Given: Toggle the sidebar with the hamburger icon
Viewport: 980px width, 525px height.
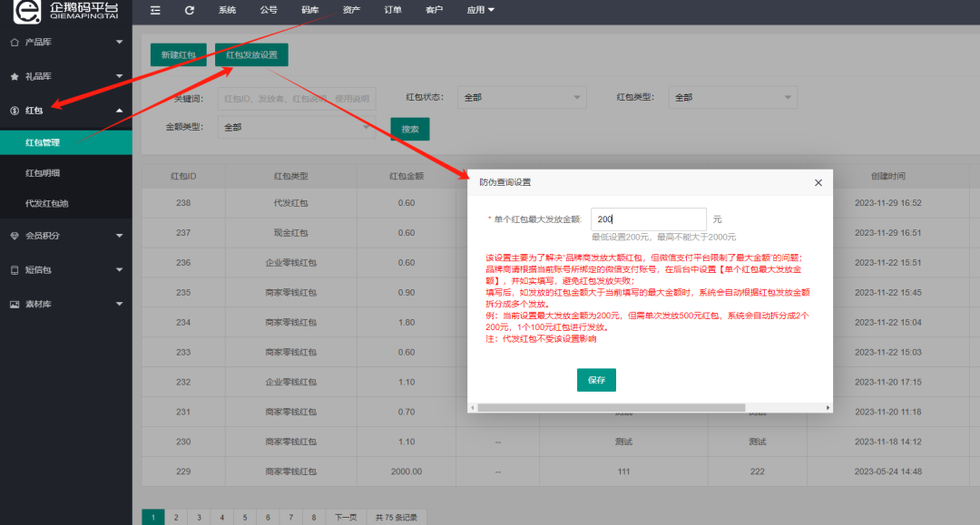Looking at the screenshot, I should [x=156, y=10].
